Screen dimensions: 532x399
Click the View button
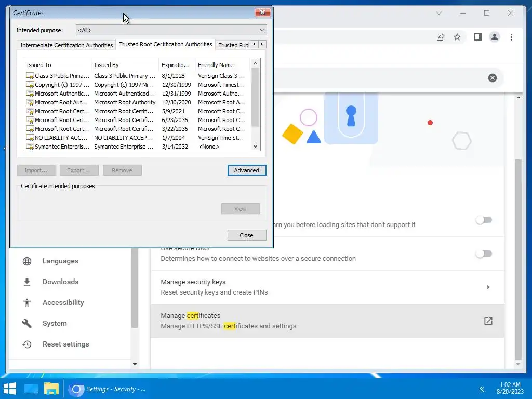point(241,209)
